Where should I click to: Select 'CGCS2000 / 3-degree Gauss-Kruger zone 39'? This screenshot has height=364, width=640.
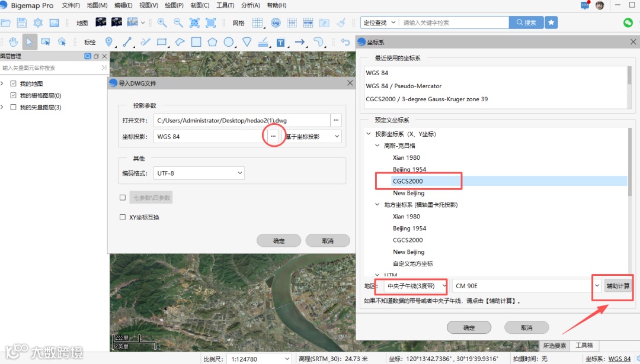coord(427,99)
